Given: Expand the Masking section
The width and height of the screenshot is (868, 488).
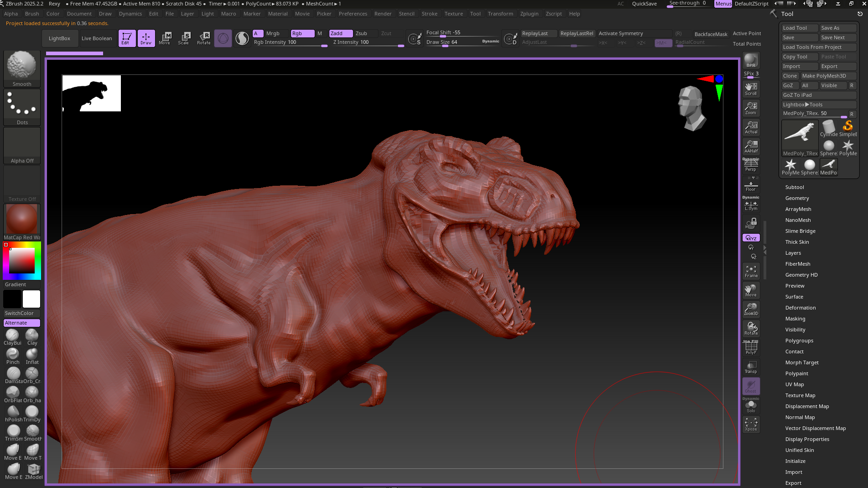Looking at the screenshot, I should [795, 319].
